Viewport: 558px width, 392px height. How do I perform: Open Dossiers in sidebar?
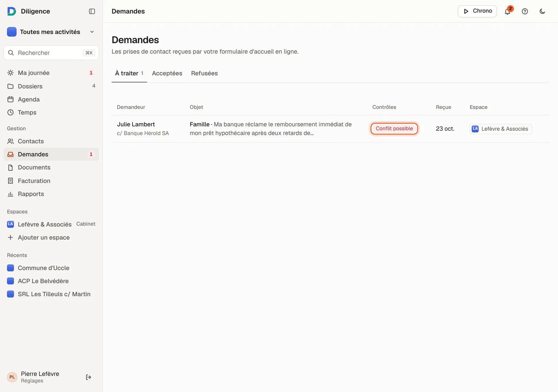coord(51,86)
